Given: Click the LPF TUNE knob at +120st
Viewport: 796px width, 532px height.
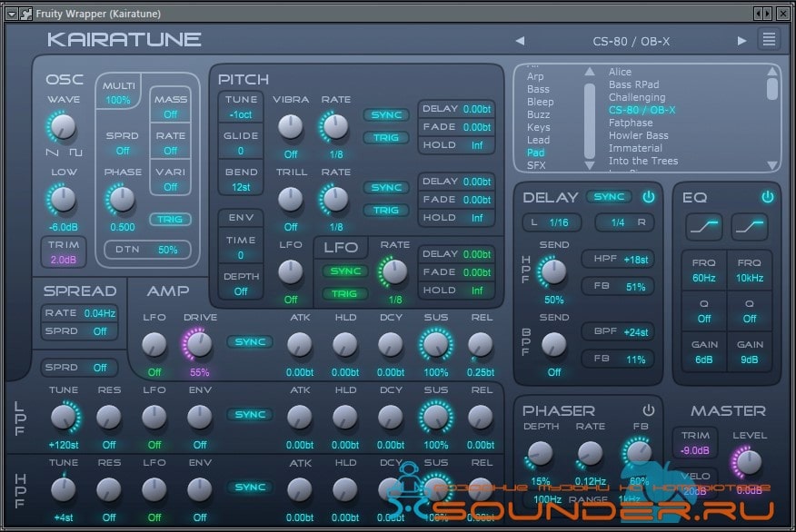Looking at the screenshot, I should (64, 418).
